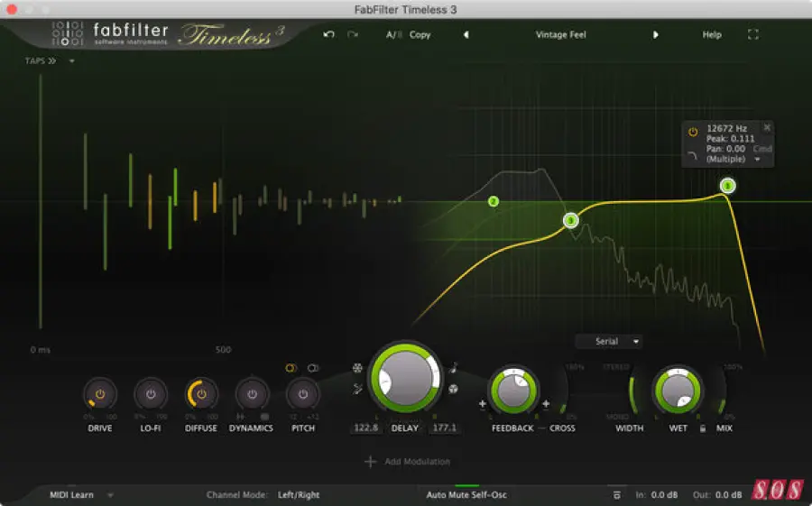Toggle the DRIVE power button

[x=100, y=394]
